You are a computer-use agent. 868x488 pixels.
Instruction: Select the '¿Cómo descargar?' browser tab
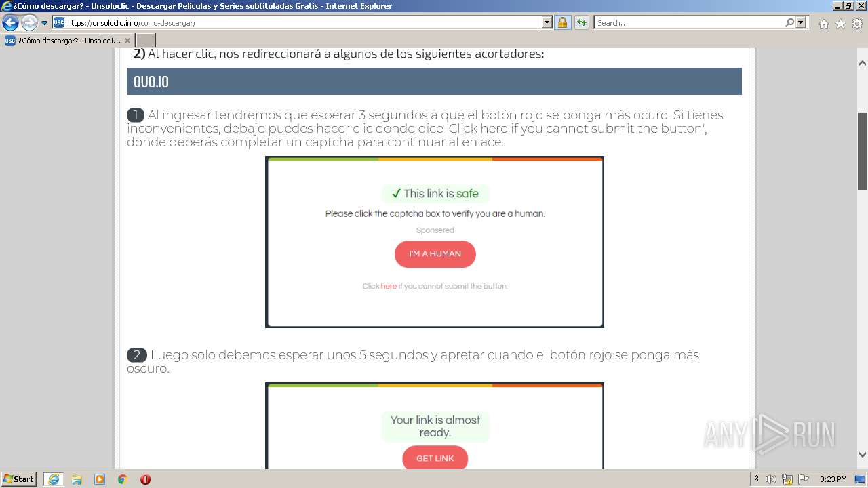point(68,40)
